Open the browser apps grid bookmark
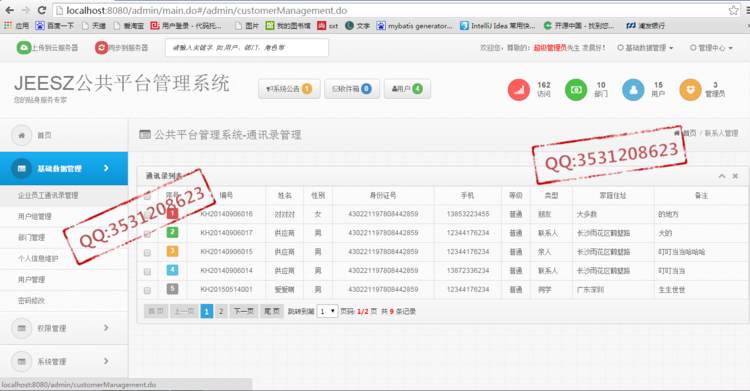750x391 pixels. 8,25
